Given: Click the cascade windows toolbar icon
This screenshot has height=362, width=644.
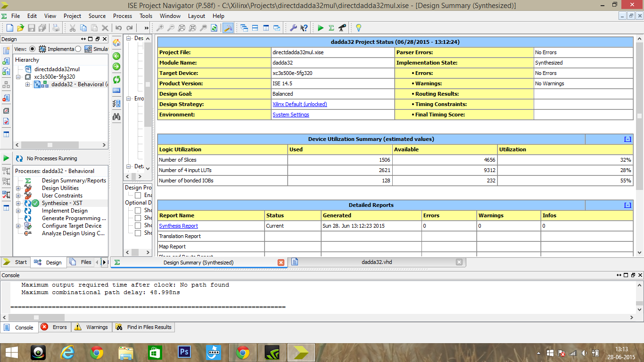Looking at the screenshot, I should (x=244, y=28).
